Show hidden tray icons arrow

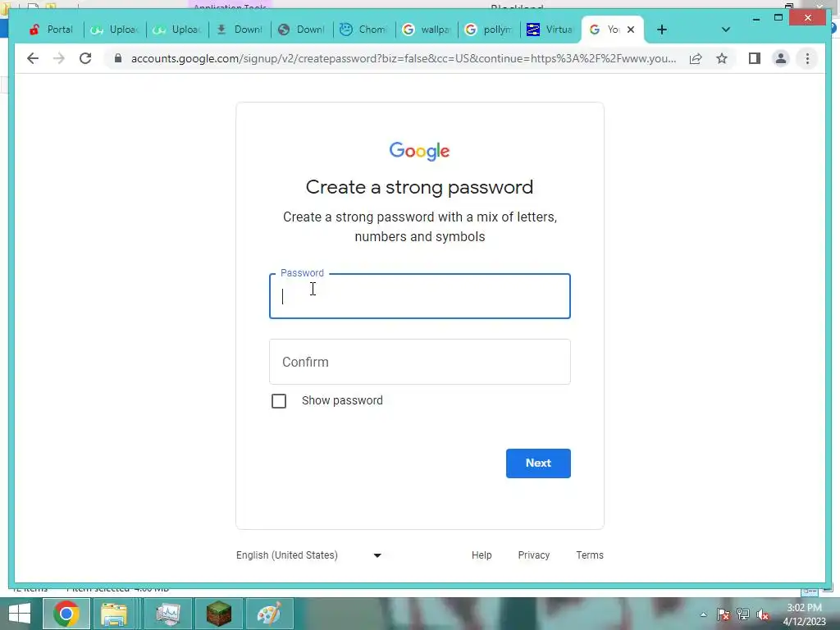point(703,614)
